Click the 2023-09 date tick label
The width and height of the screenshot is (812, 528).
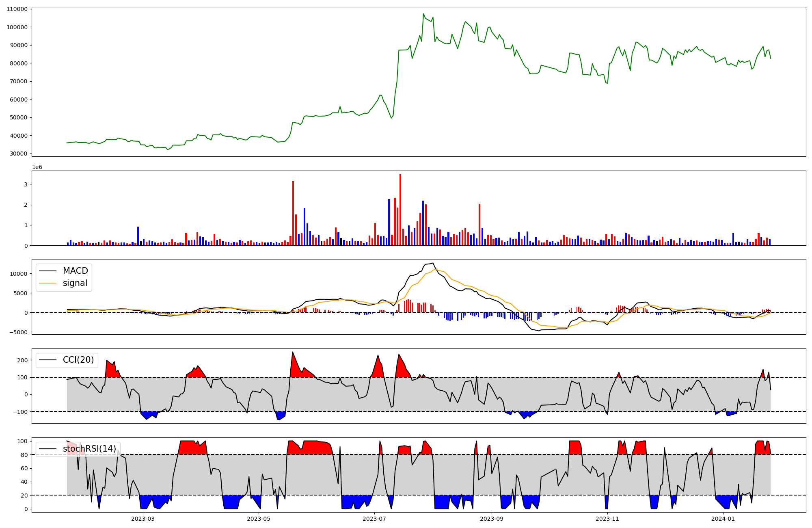click(492, 519)
